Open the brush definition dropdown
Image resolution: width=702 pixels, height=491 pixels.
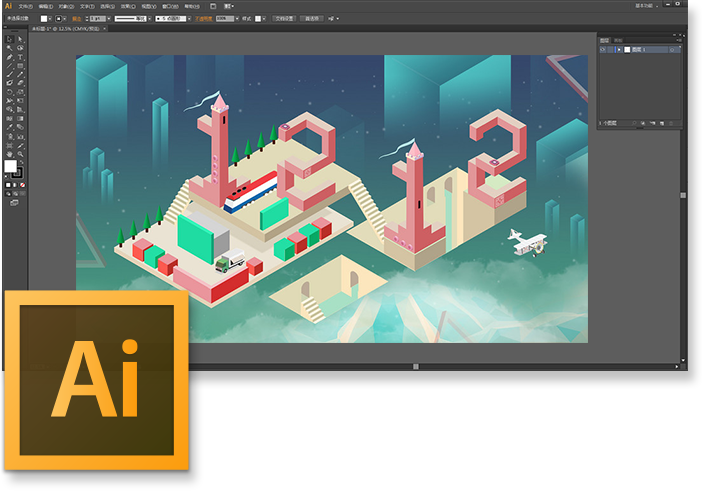(x=189, y=19)
